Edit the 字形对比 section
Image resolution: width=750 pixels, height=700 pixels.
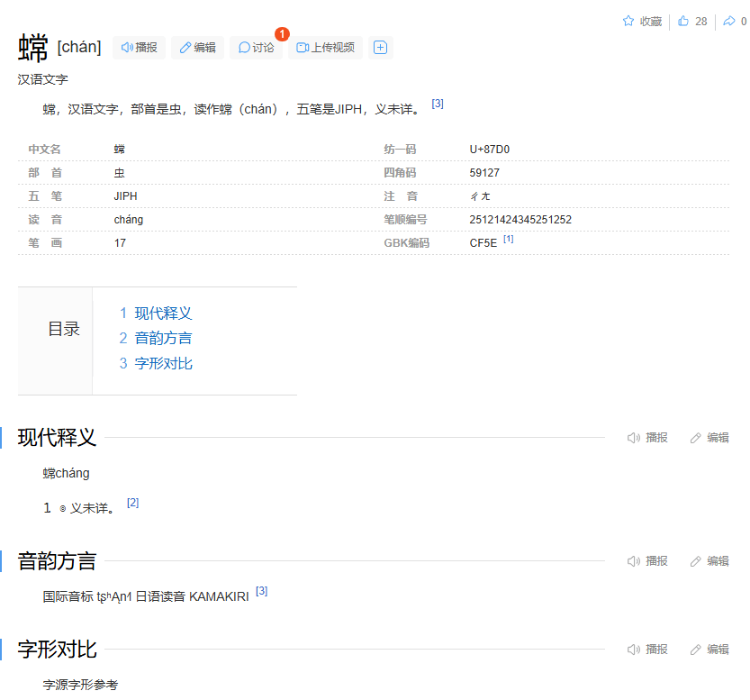(709, 650)
